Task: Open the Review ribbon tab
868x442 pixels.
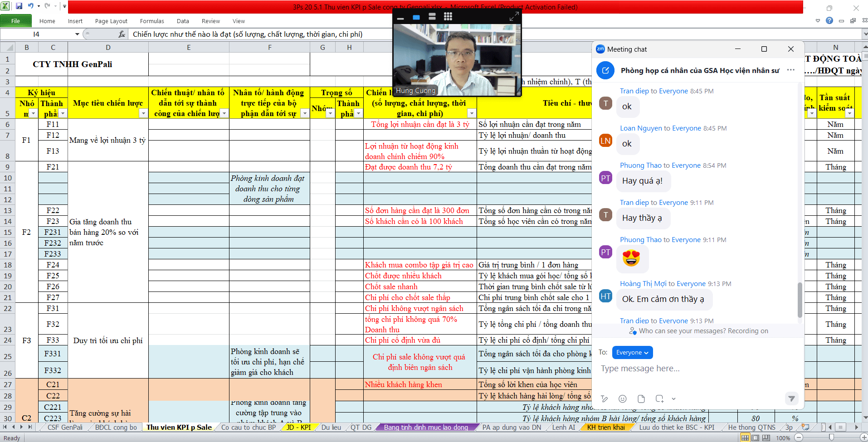Action: pyautogui.click(x=211, y=21)
